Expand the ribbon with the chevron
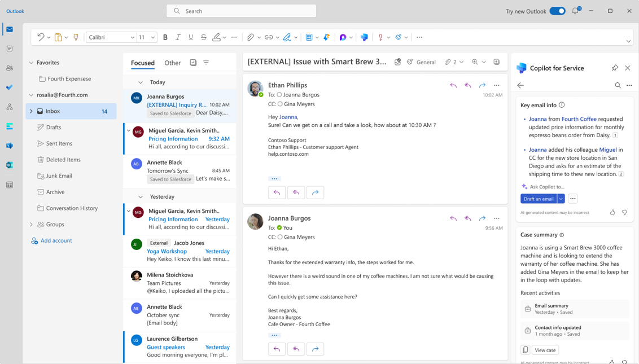Viewport: 639px width, 364px height. [628, 41]
